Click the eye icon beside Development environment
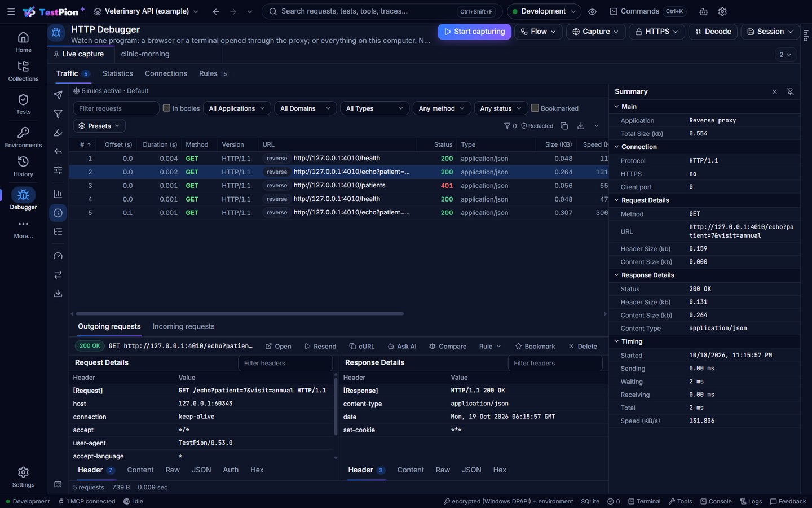The image size is (812, 508). click(x=592, y=11)
